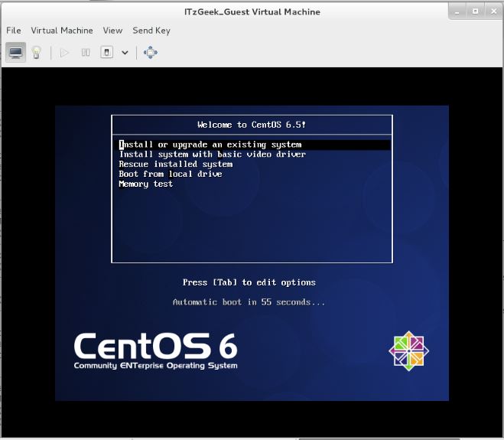
Task: Choose Boot from local drive
Action: pyautogui.click(x=171, y=174)
